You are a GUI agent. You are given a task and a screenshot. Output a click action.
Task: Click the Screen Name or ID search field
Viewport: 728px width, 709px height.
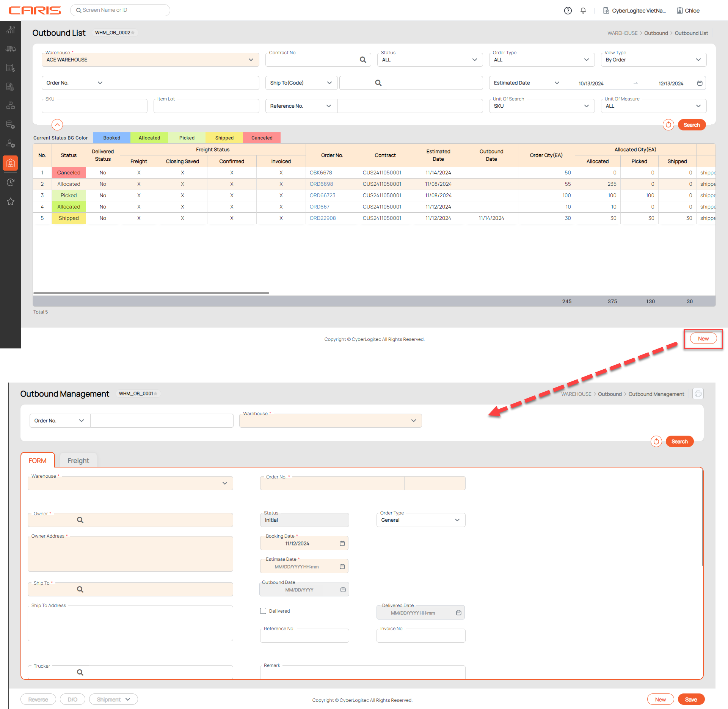[120, 10]
